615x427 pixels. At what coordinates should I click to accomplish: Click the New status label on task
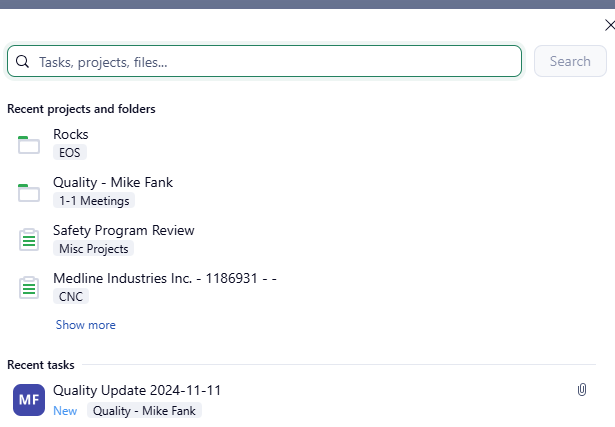65,411
